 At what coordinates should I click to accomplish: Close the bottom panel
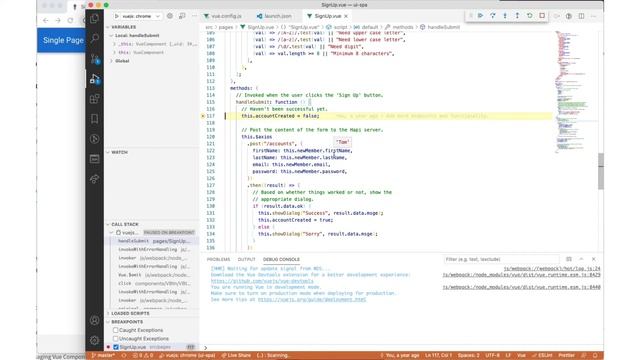tap(593, 259)
